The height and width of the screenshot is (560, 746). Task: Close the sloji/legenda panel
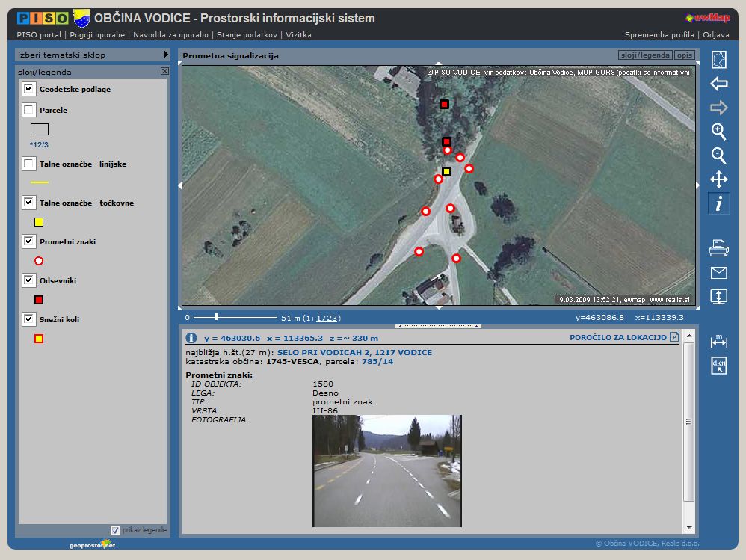point(164,71)
